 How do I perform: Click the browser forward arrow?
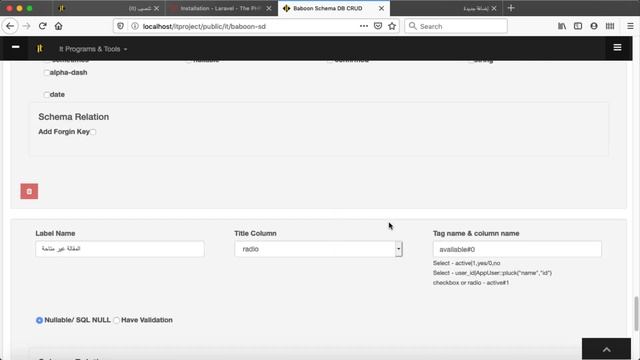click(x=27, y=26)
